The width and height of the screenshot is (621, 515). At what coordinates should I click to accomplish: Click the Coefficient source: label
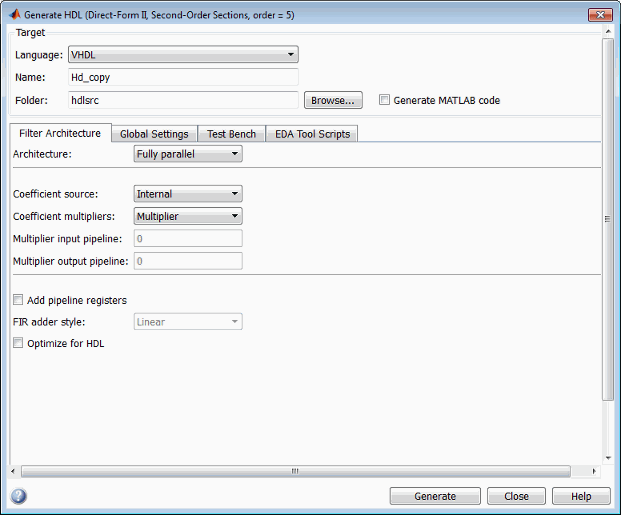tap(55, 194)
